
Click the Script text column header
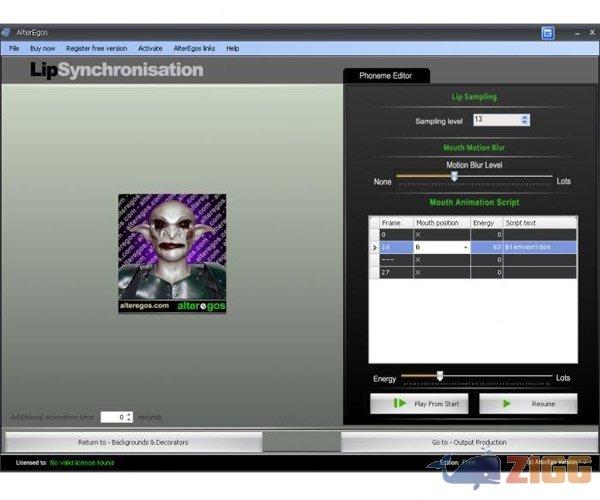540,223
